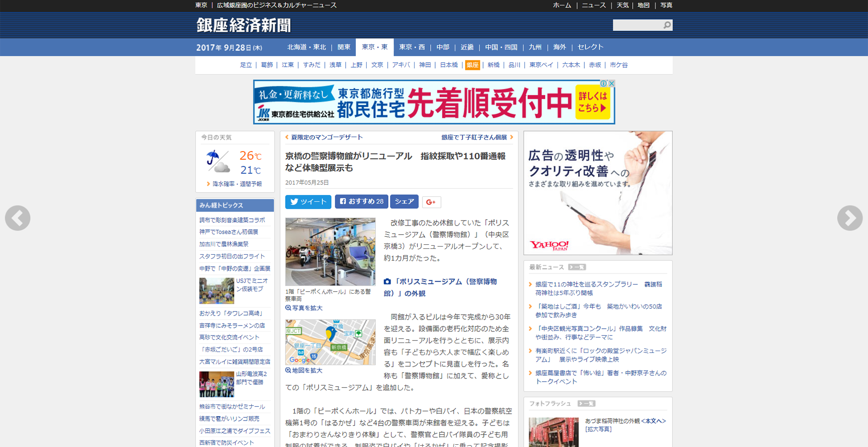
Task: Go to next page with right arrow
Action: tap(850, 218)
